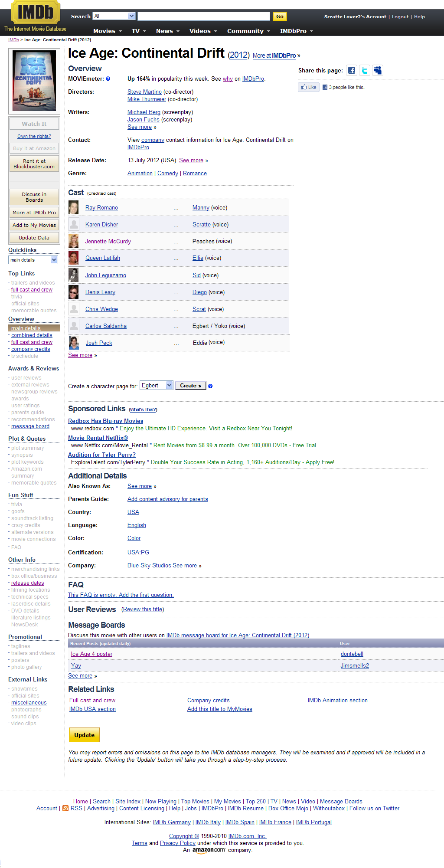Click See more under the cast list

(80, 355)
